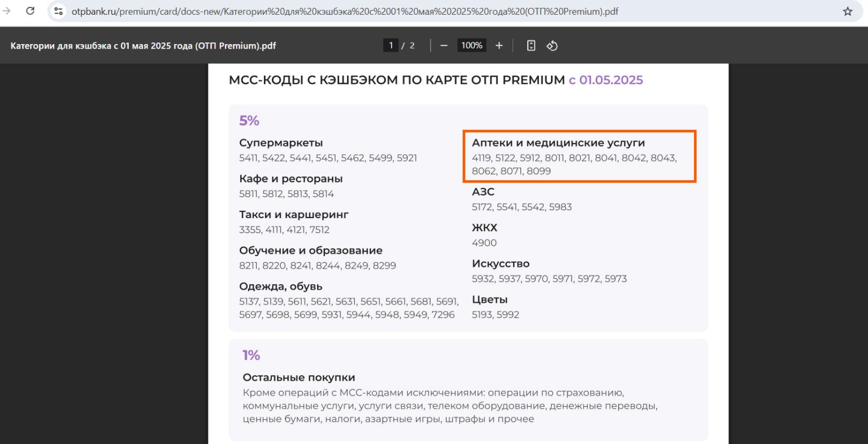This screenshot has width=868, height=444.
Task: Click the "Супермаркеты" category heading
Action: pyautogui.click(x=281, y=143)
